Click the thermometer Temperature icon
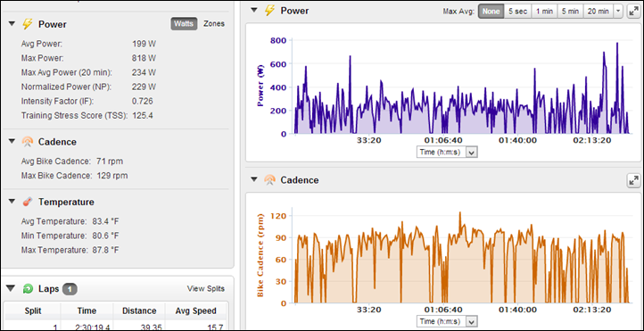The height and width of the screenshot is (331, 644). (x=27, y=202)
